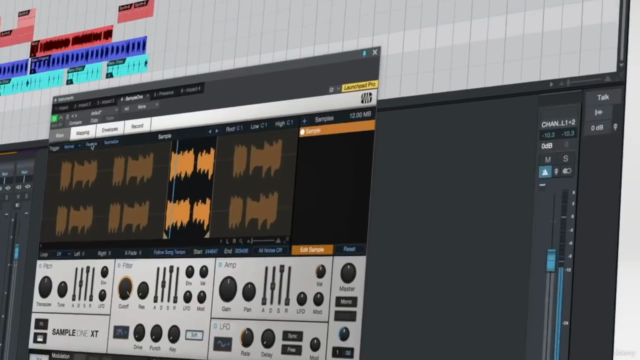
Task: Click the green plugin power button
Action: [x=55, y=118]
